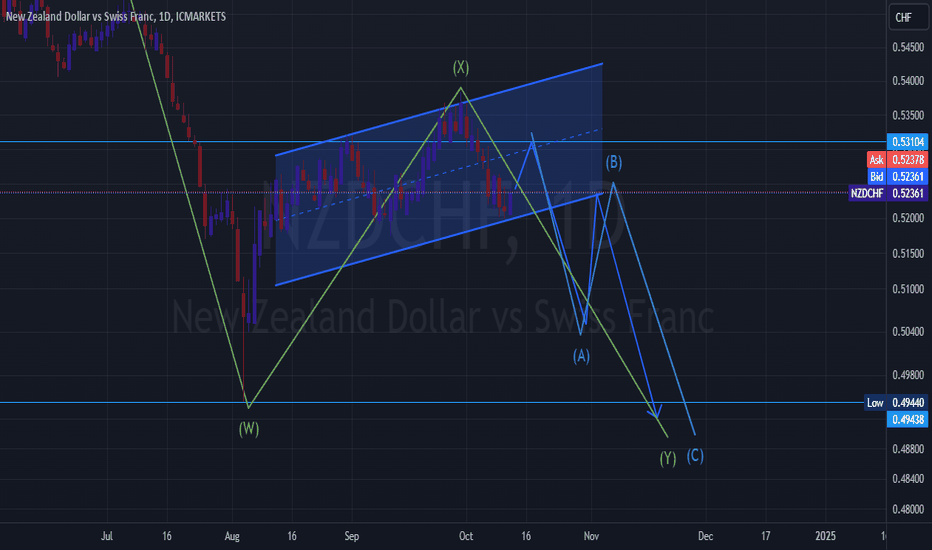
Task: Select the (B) wave label
Action: point(613,162)
